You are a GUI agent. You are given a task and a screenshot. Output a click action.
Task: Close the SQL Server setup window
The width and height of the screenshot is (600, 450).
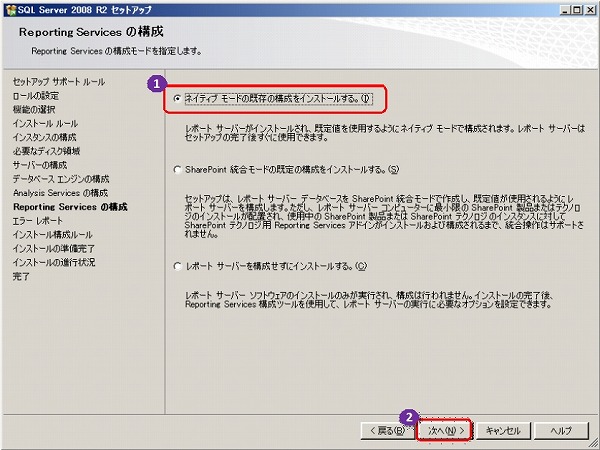590,10
